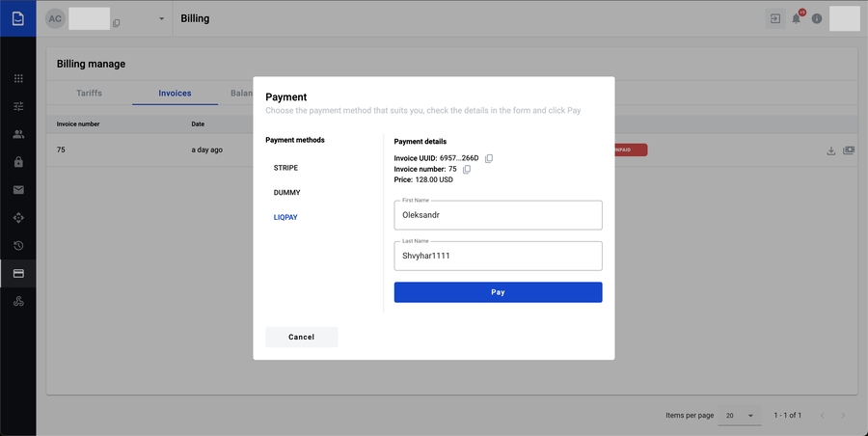Click the UNPAID status badge
This screenshot has height=436, width=868.
(630, 150)
